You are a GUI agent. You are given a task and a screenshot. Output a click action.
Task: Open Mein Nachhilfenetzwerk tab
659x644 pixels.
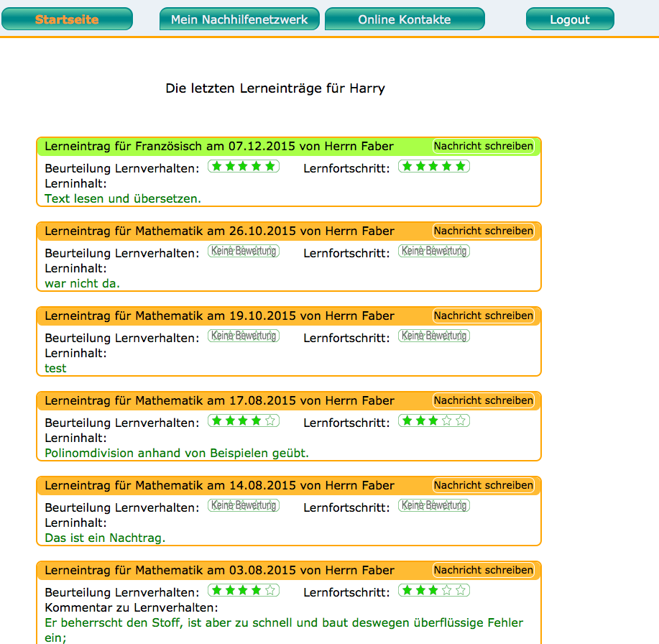click(x=239, y=19)
